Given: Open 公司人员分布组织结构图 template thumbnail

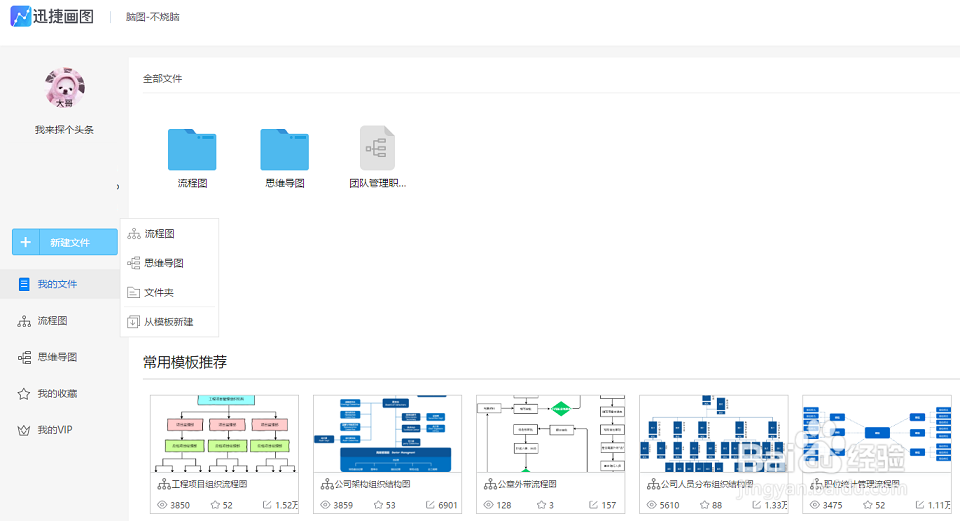Looking at the screenshot, I should point(714,433).
